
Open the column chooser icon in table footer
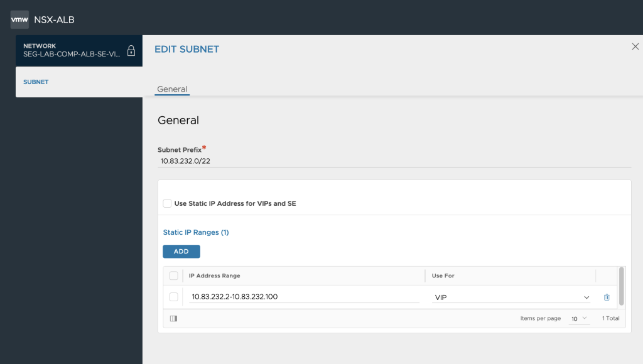point(173,319)
